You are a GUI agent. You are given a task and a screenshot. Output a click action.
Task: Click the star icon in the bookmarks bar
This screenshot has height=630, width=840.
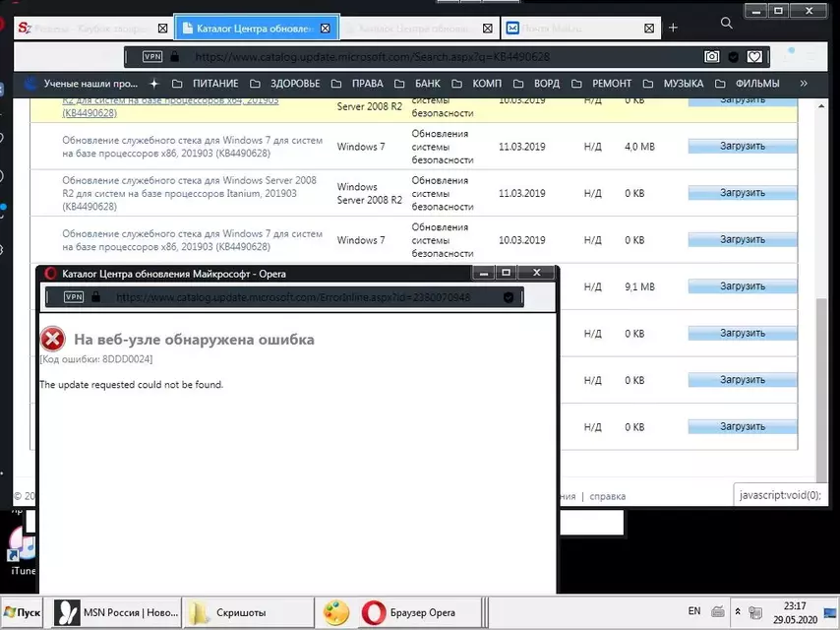[x=154, y=84]
